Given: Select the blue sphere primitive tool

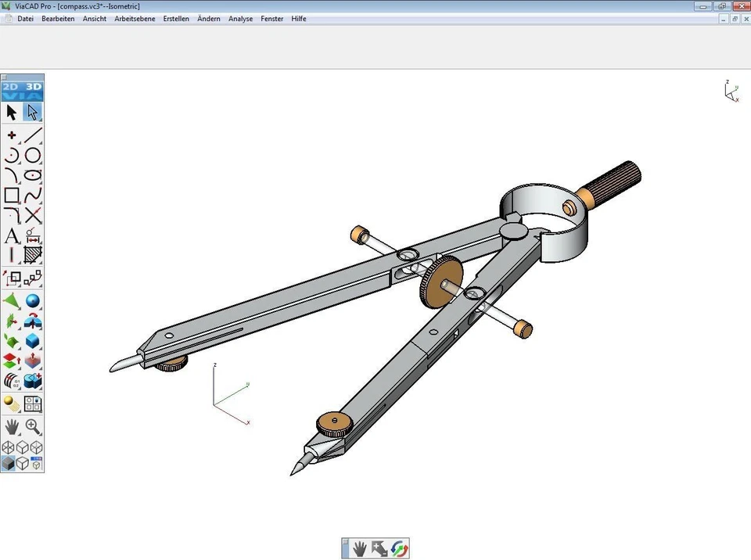Looking at the screenshot, I should pos(32,300).
